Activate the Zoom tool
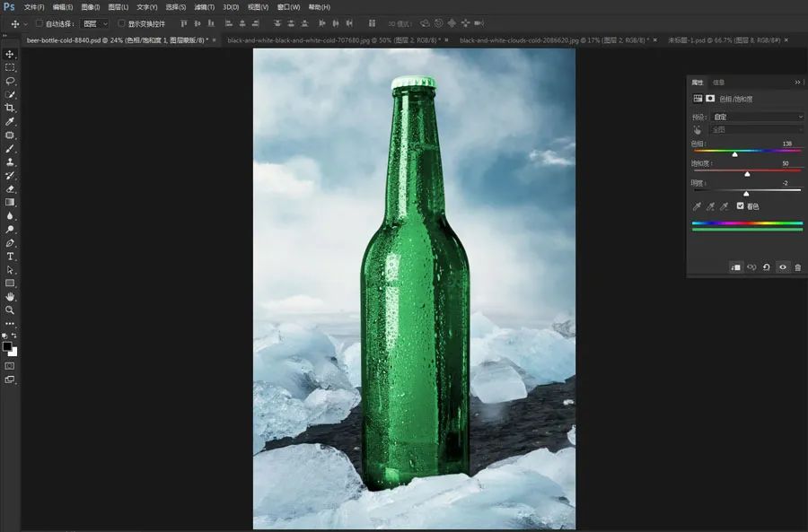This screenshot has height=532, width=808. point(10,310)
